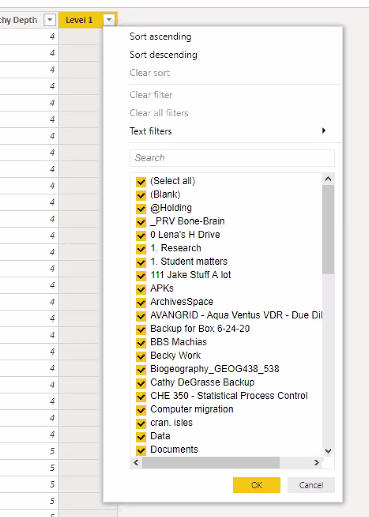Viewport: 369px width, 517px height.
Task: Open the Hierarchy Depth column filter dropdown
Action: pos(49,20)
